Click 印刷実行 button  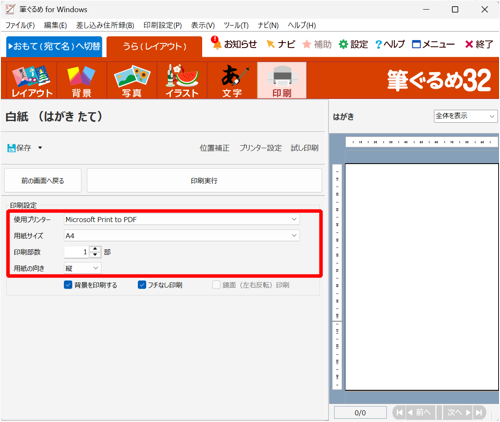click(x=204, y=181)
